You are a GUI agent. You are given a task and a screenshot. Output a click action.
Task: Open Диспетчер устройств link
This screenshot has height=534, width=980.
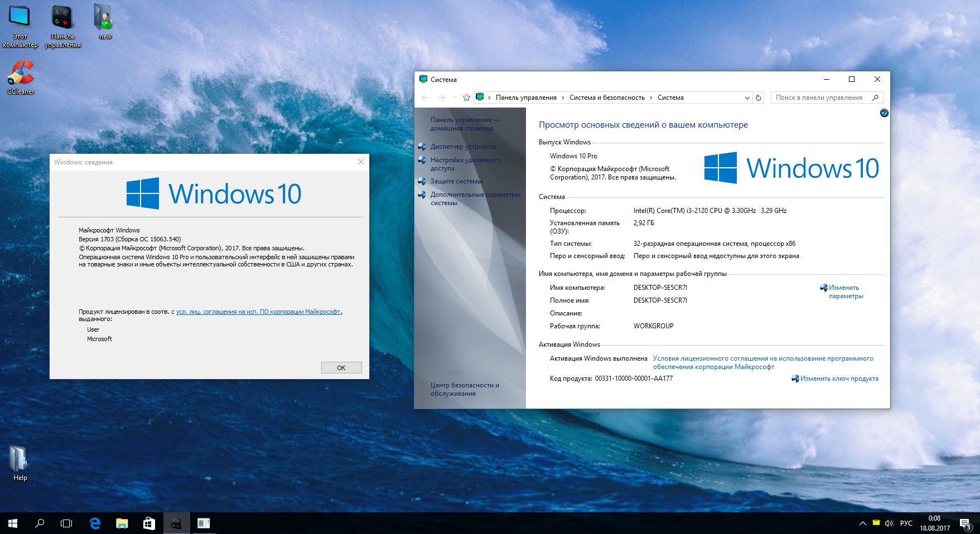463,147
